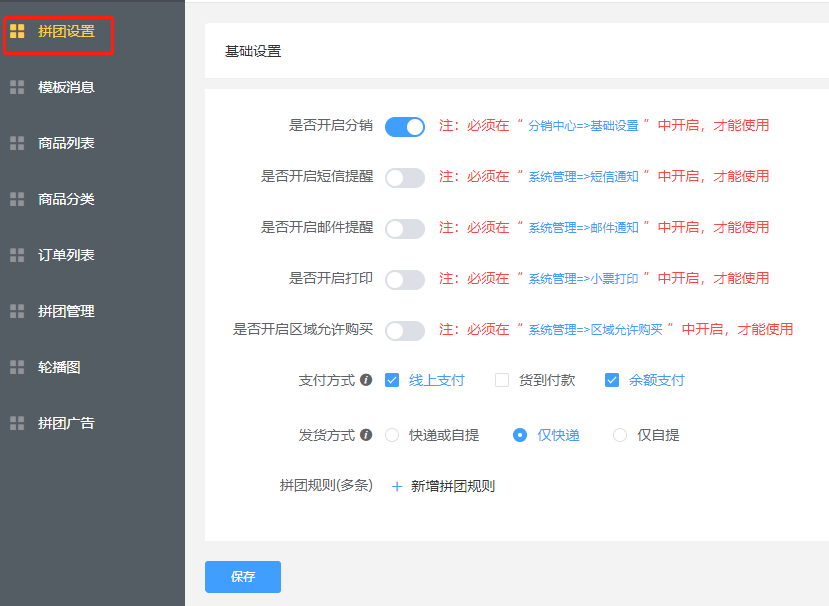The width and height of the screenshot is (829, 606).
Task: Select the 仅自提 delivery radio option
Action: [x=620, y=435]
